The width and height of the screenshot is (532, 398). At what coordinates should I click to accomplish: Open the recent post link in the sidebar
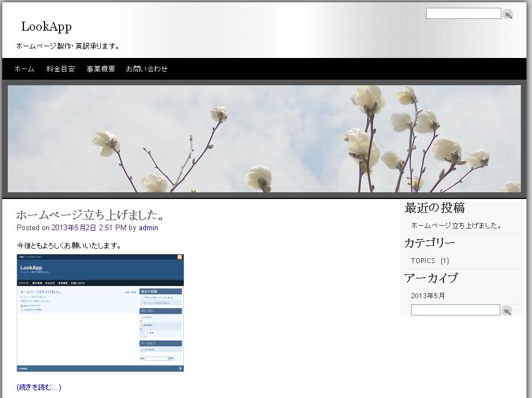[456, 226]
